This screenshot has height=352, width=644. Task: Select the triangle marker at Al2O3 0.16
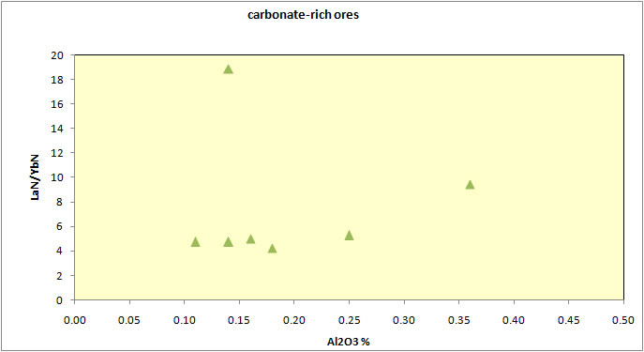click(250, 239)
